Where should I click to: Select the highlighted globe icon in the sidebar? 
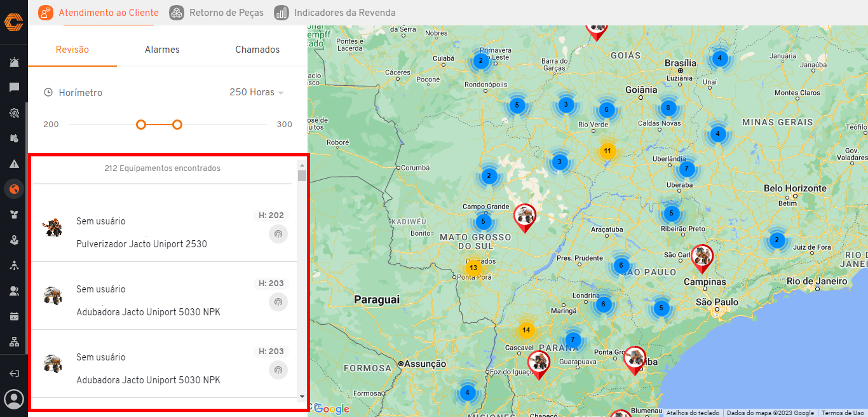coord(14,189)
